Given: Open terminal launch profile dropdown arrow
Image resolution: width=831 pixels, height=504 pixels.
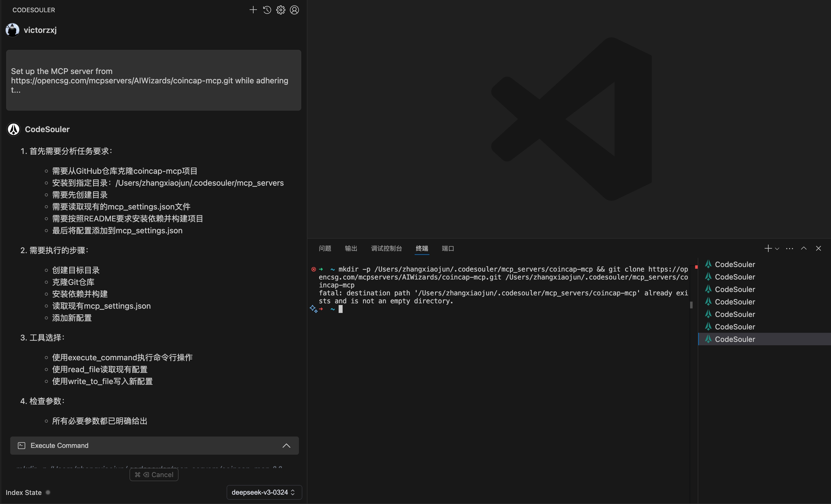Looking at the screenshot, I should point(777,249).
